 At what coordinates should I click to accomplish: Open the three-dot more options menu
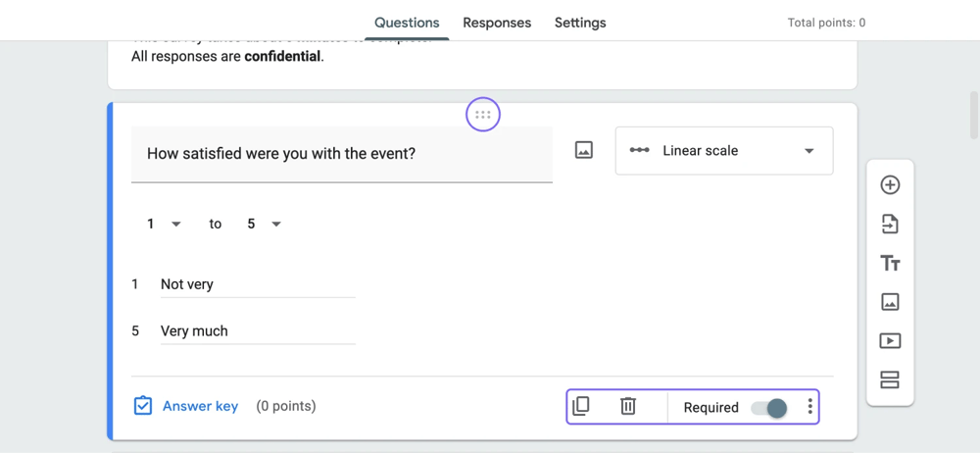[809, 406]
